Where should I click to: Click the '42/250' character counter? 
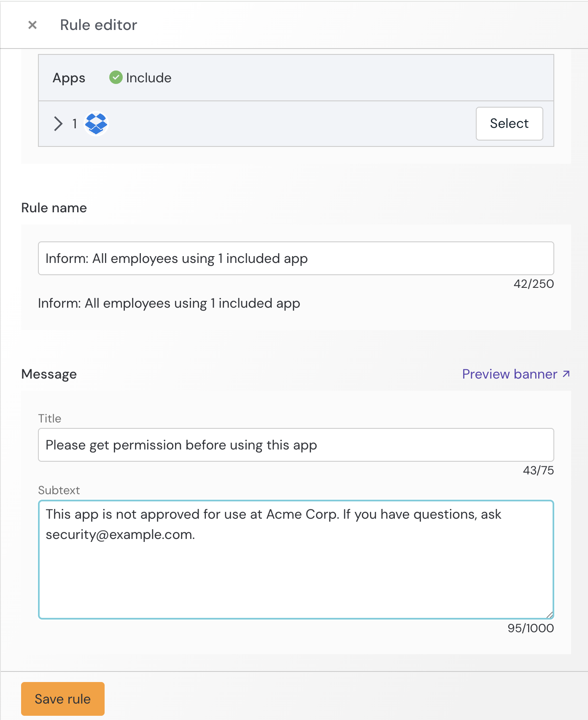click(x=534, y=284)
